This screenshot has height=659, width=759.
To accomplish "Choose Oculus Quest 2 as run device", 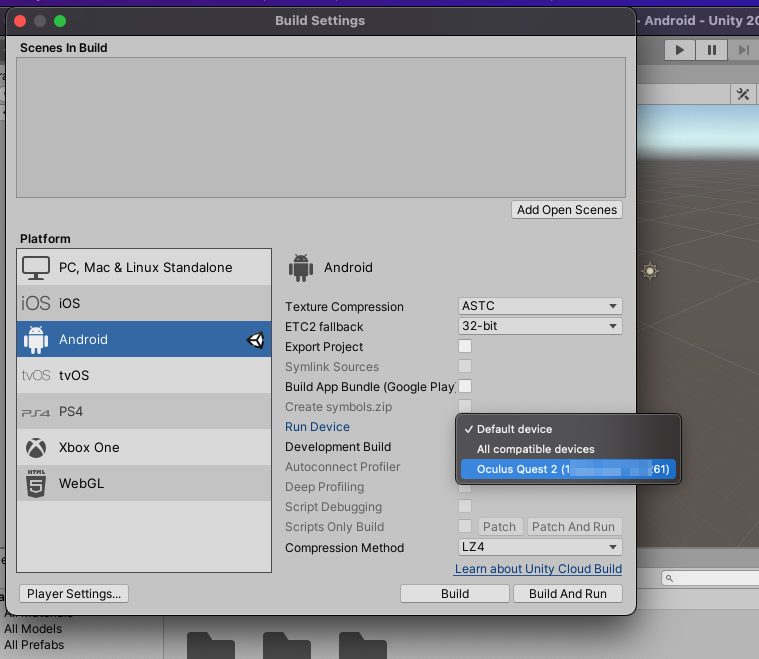I will pyautogui.click(x=568, y=469).
